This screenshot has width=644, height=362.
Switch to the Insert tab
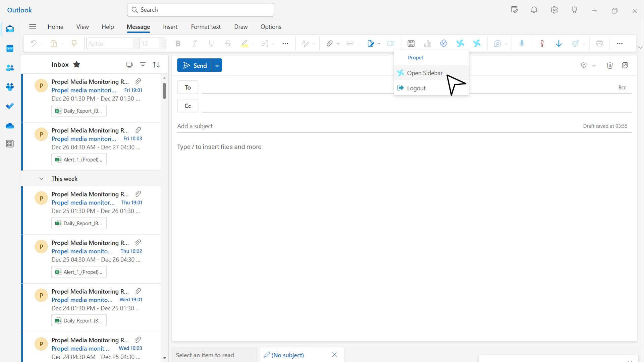pos(170,27)
